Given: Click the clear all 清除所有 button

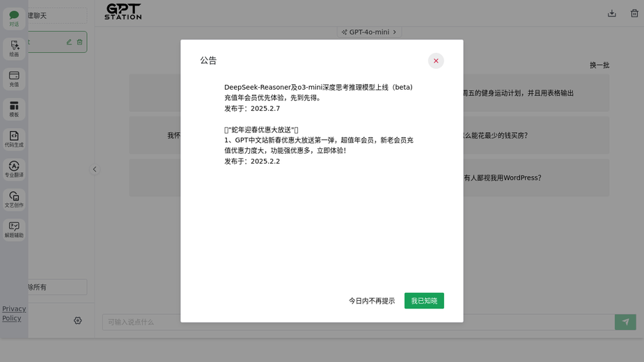Looking at the screenshot, I should [x=57, y=288].
